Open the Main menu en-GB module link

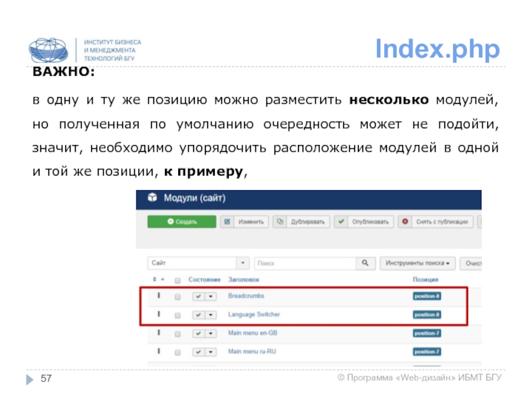(x=253, y=333)
